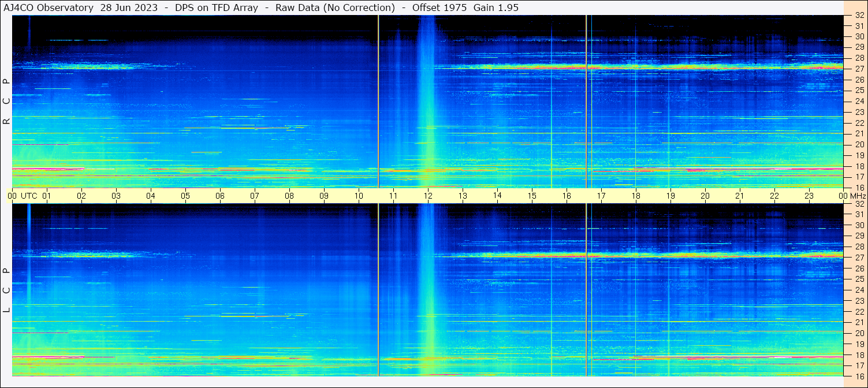
Task: Click hour 12 on the UTC axis
Action: click(x=428, y=196)
